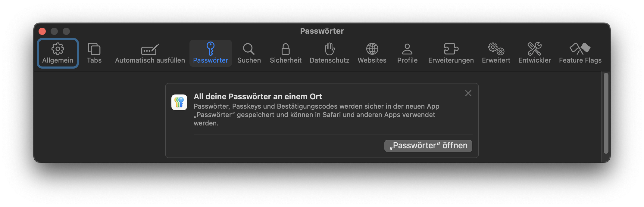The height and width of the screenshot is (207, 644).
Task: Open the Profile person pane
Action: [x=407, y=53]
